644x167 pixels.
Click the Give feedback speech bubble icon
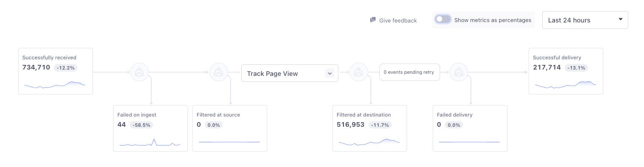(373, 20)
